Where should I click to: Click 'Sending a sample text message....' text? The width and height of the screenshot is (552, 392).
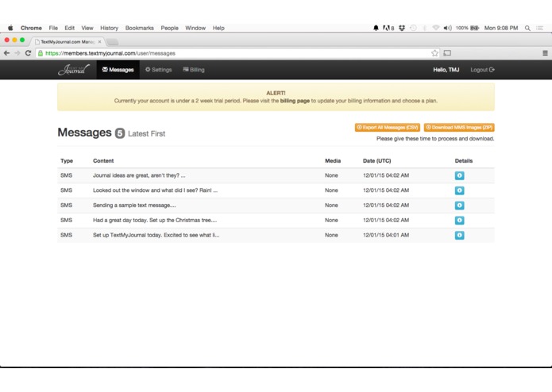tap(134, 206)
